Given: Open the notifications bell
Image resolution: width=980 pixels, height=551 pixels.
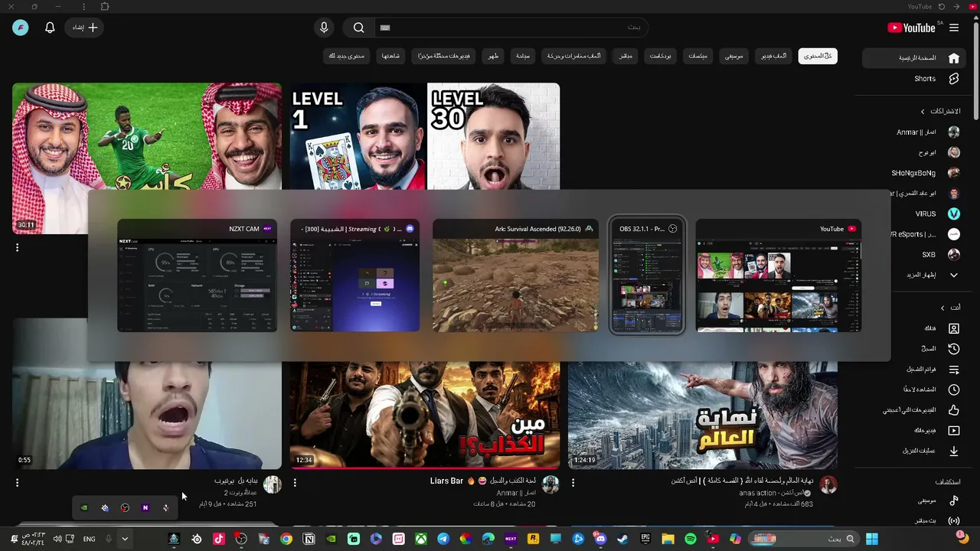Looking at the screenshot, I should [50, 28].
